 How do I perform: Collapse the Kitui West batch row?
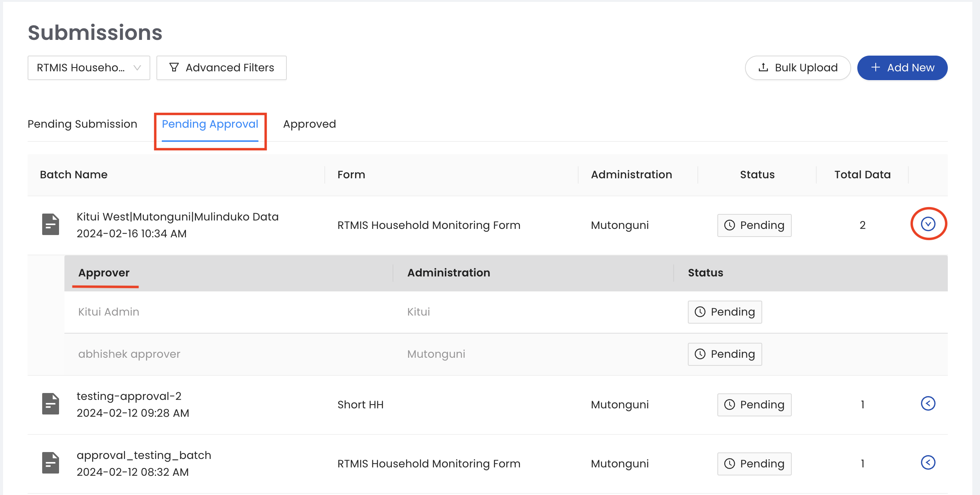[928, 224]
